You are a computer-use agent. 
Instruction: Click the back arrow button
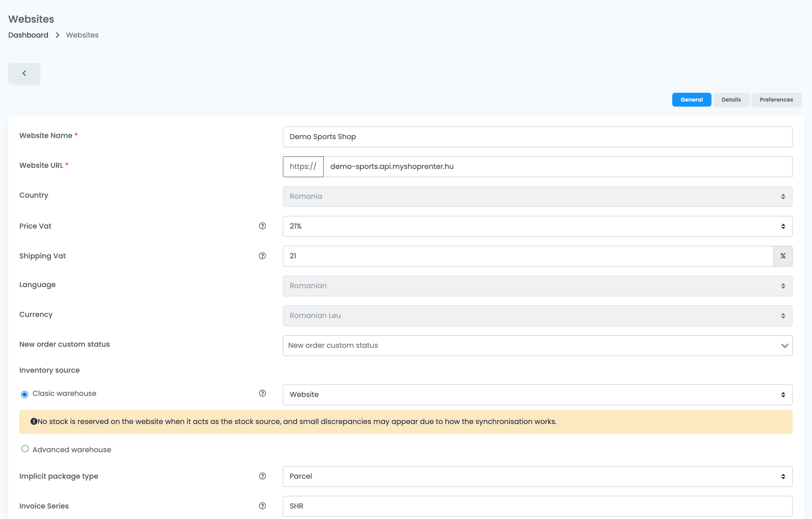pyautogui.click(x=24, y=73)
